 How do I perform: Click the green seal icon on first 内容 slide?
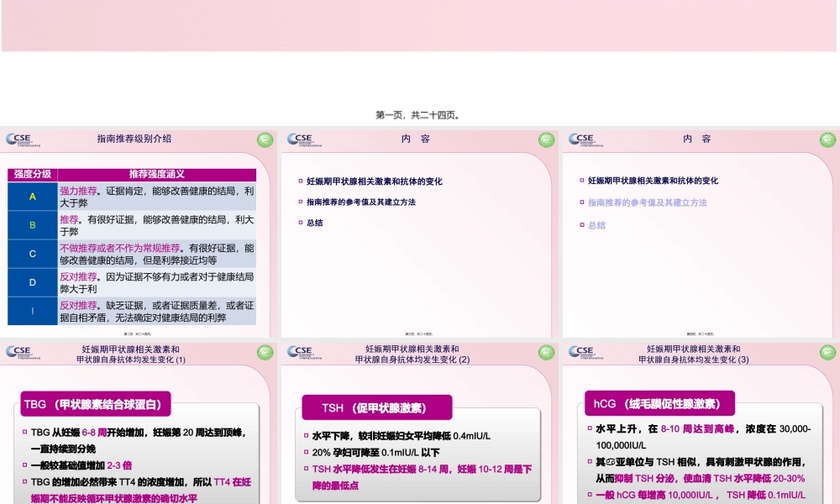point(543,138)
